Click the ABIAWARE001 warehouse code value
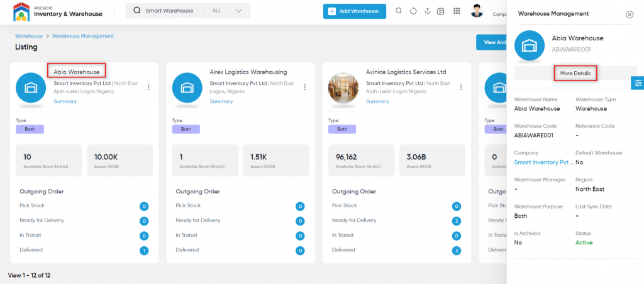This screenshot has width=644, height=284. click(535, 135)
